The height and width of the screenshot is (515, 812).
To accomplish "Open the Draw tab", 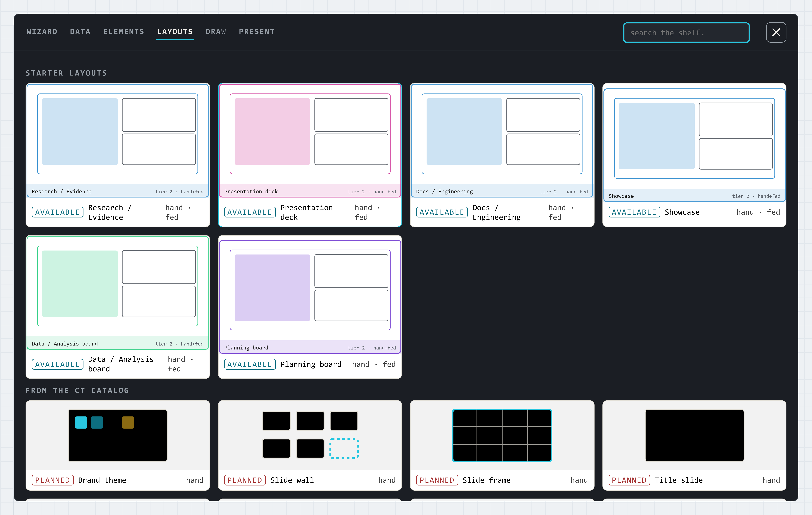I will [x=216, y=32].
